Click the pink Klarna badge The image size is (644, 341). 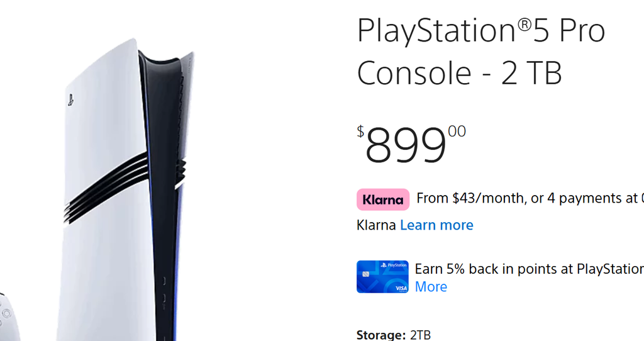[x=383, y=199]
